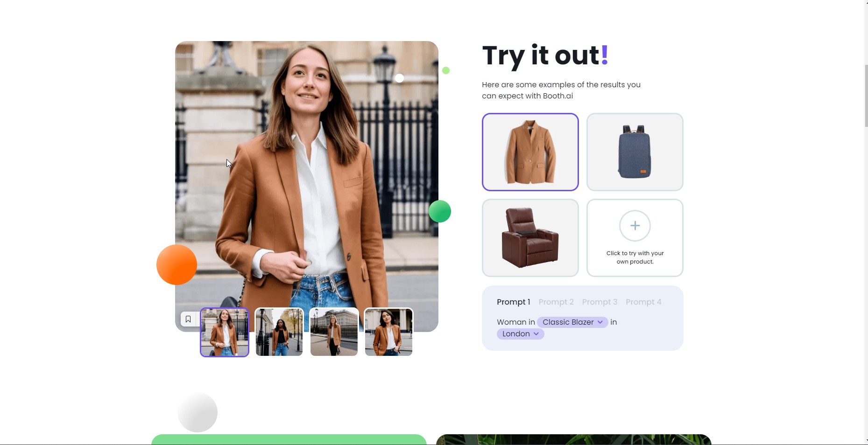Select the blue backpack product card

(x=635, y=152)
